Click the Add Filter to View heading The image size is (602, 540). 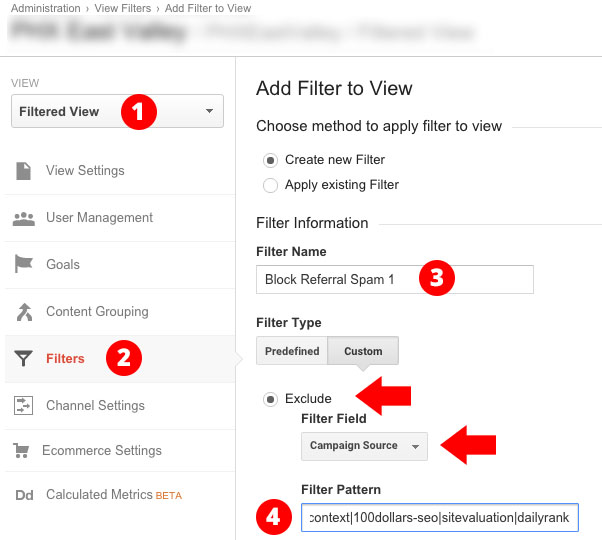pos(334,88)
